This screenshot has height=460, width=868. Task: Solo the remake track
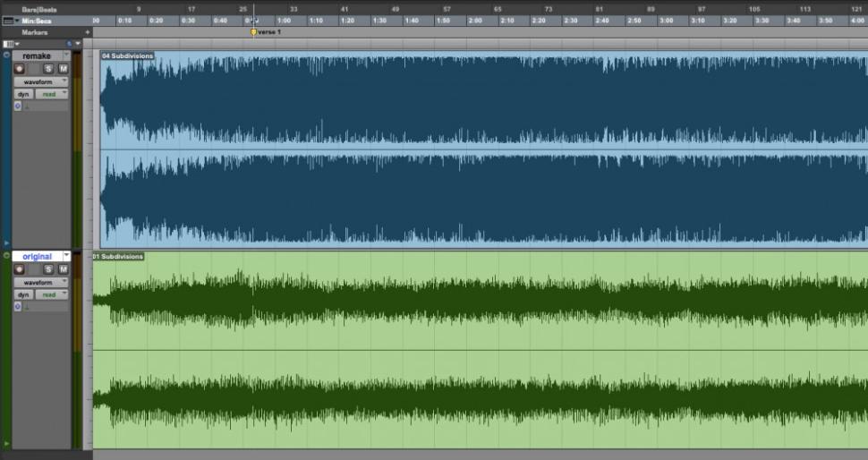(x=48, y=69)
